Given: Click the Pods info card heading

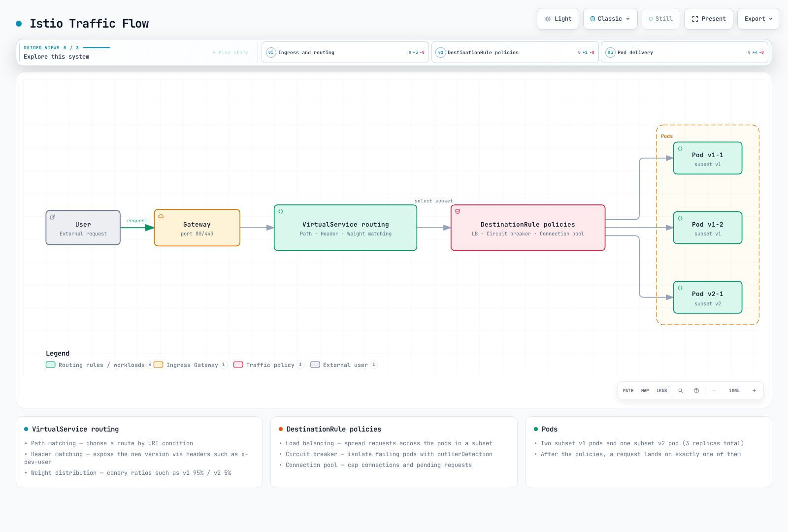Looking at the screenshot, I should (550, 429).
